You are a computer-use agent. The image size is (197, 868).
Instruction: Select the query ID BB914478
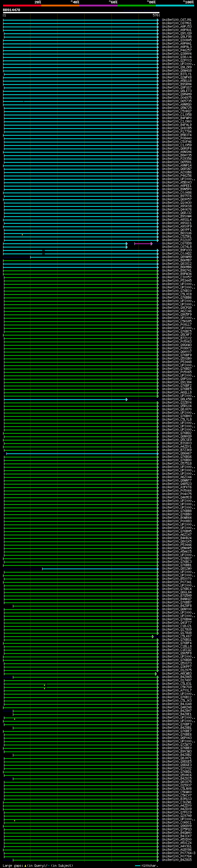tap(11, 10)
